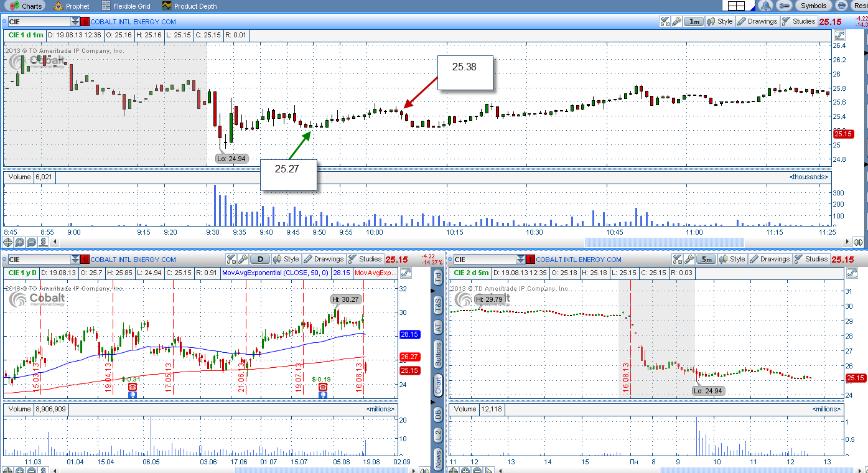Click COBALT INTL ENERGY COM link in top chart
The width and height of the screenshot is (868, 473).
tap(133, 22)
